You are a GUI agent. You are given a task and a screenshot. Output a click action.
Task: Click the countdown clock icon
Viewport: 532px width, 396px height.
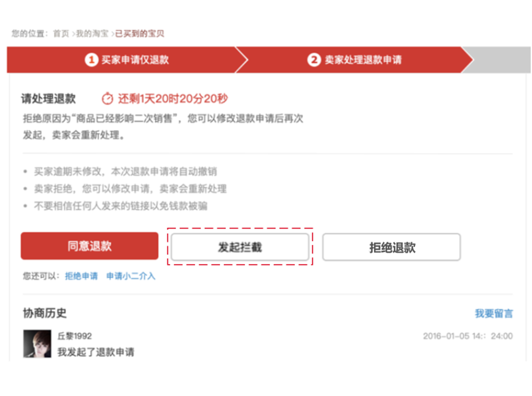click(107, 98)
